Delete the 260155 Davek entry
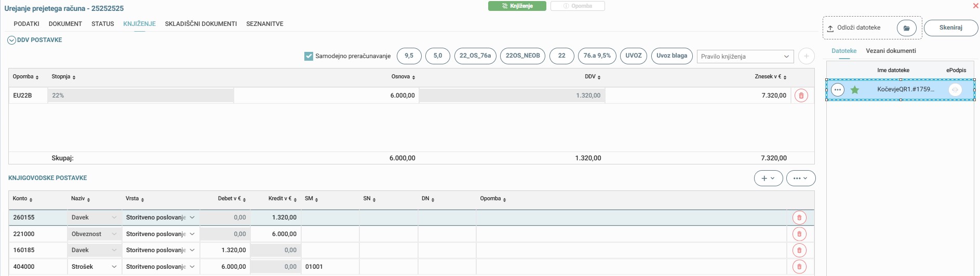 [799, 217]
